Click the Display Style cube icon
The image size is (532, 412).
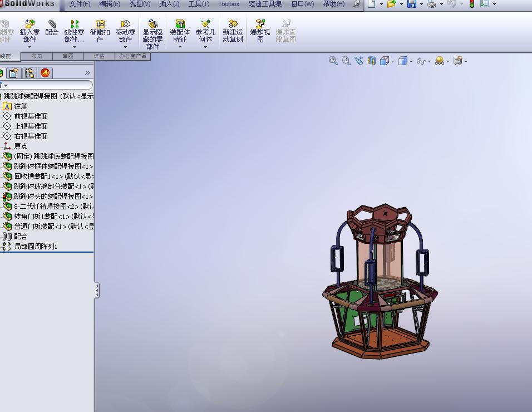402,61
